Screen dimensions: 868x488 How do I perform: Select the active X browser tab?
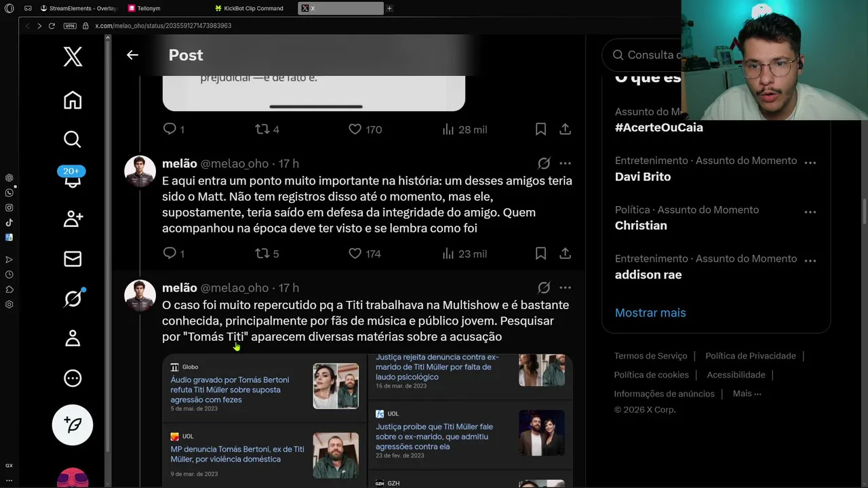pyautogui.click(x=341, y=8)
